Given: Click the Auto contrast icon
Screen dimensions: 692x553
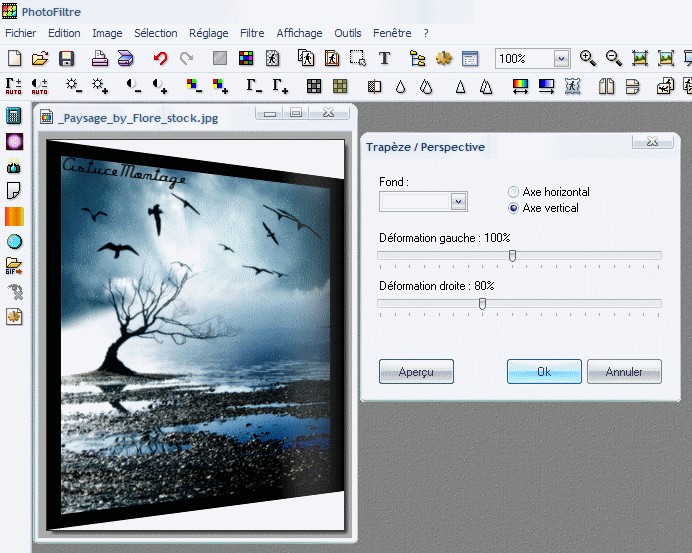Looking at the screenshot, I should click(40, 86).
